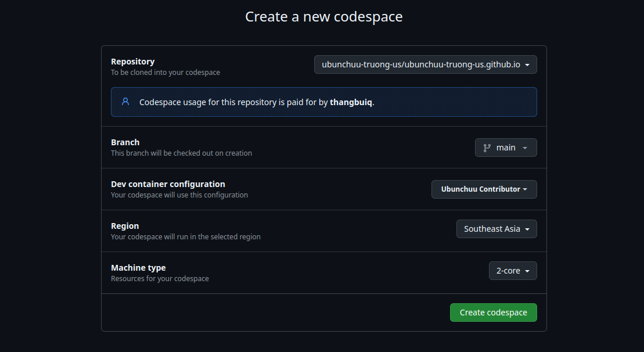
Task: Click the Machine type heading
Action: tap(138, 267)
